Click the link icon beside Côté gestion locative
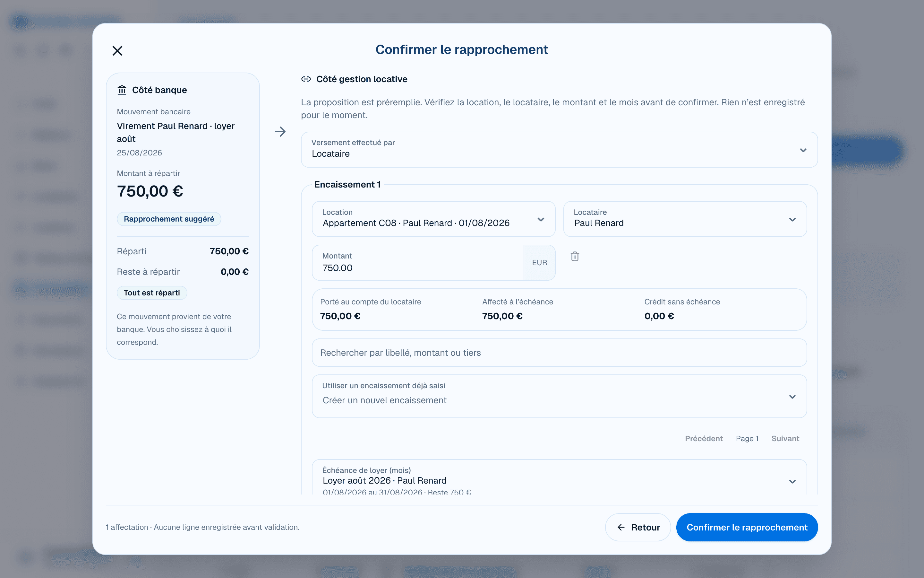924x578 pixels. [306, 79]
